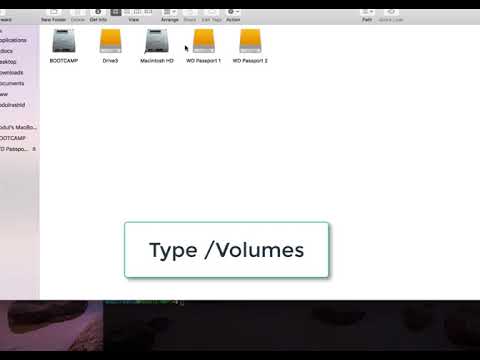
Task: Open Applications in the Finder sidebar
Action: [13, 40]
